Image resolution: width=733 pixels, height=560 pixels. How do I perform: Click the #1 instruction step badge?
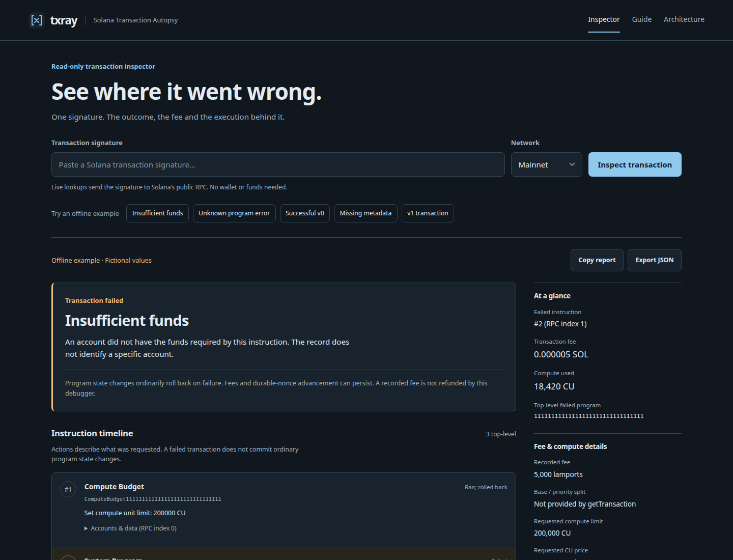pyautogui.click(x=68, y=489)
